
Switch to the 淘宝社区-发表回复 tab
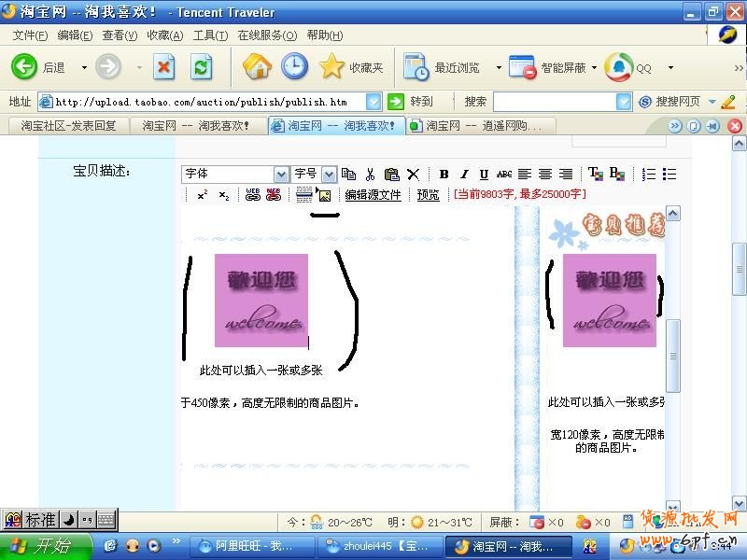coord(68,126)
